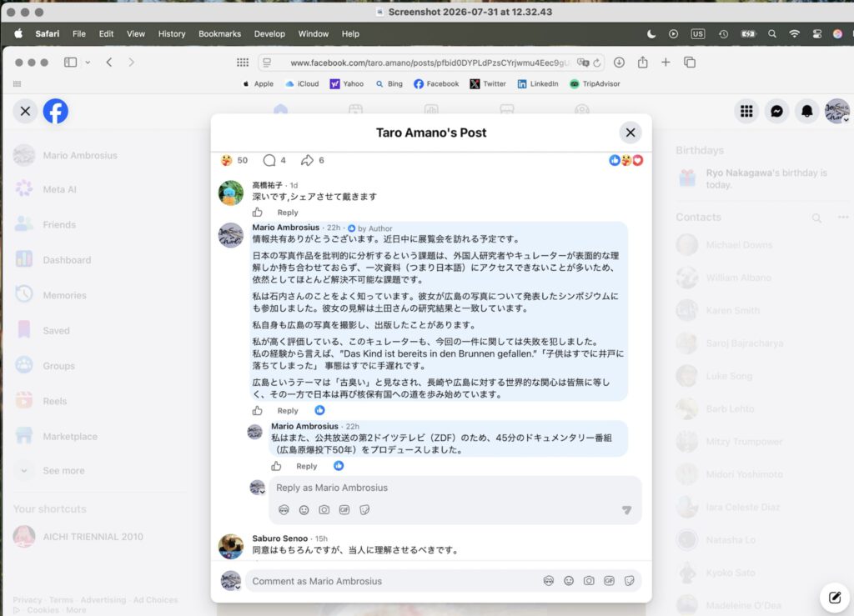Image resolution: width=854 pixels, height=616 pixels.
Task: Open the reactions summary icons
Action: point(625,160)
